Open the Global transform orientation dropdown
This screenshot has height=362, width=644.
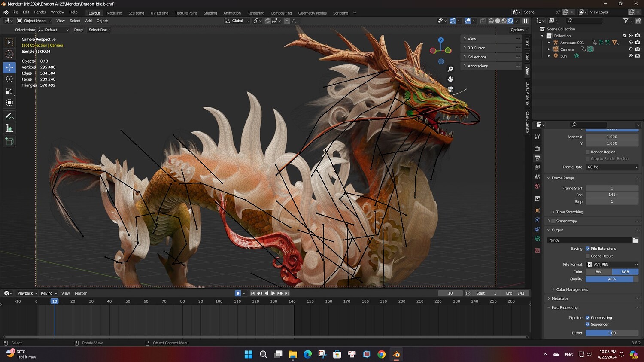point(237,21)
